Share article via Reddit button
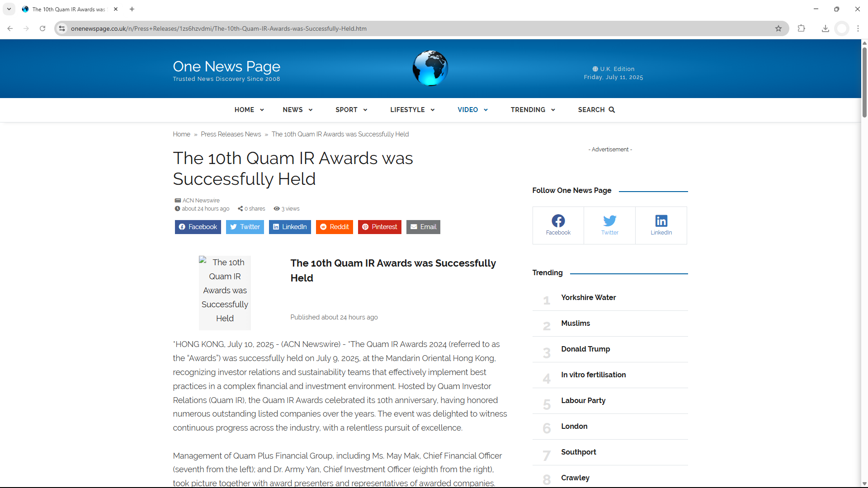868x488 pixels. click(x=335, y=227)
